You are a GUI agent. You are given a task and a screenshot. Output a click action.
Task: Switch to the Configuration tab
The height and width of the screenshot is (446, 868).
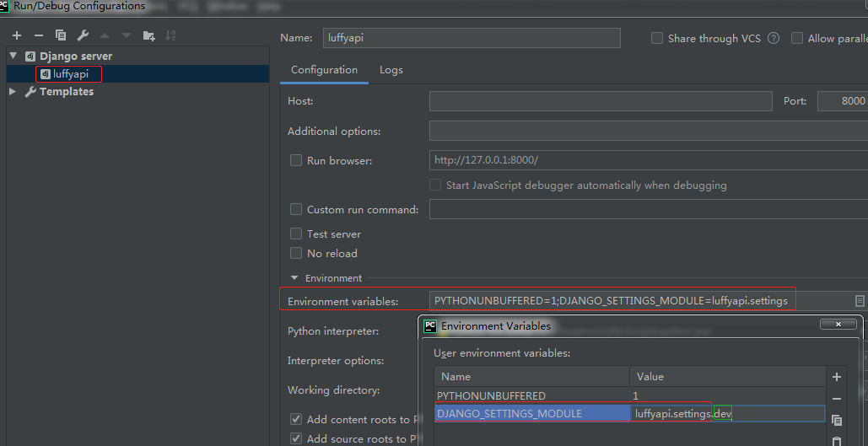click(325, 70)
